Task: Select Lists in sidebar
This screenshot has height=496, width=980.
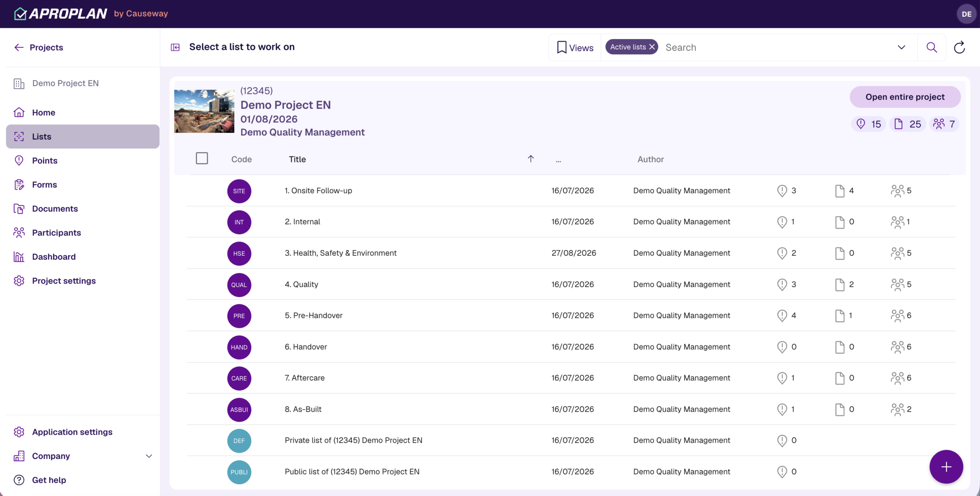Action: click(83, 137)
